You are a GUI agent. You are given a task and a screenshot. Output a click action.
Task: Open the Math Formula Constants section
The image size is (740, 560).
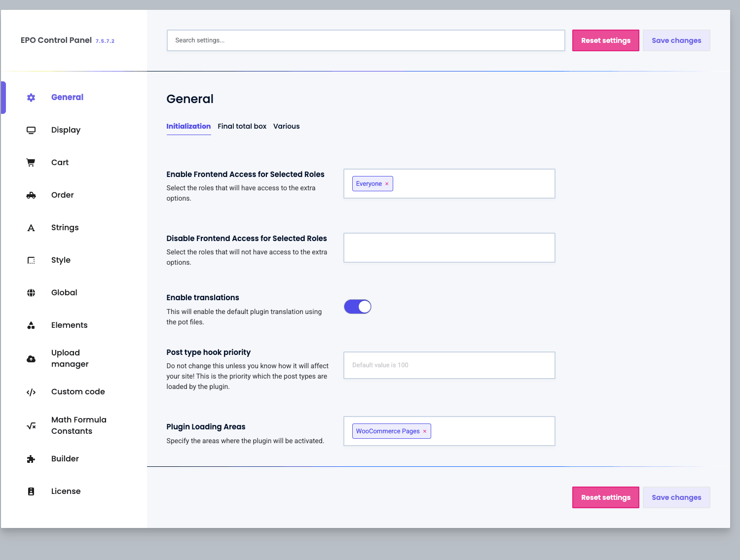pyautogui.click(x=74, y=425)
